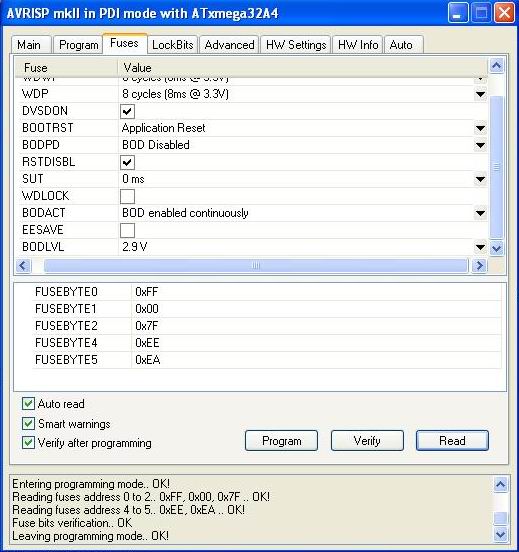The image size is (519, 552).
Task: Disable the Smart warnings checkbox
Action: pyautogui.click(x=28, y=423)
